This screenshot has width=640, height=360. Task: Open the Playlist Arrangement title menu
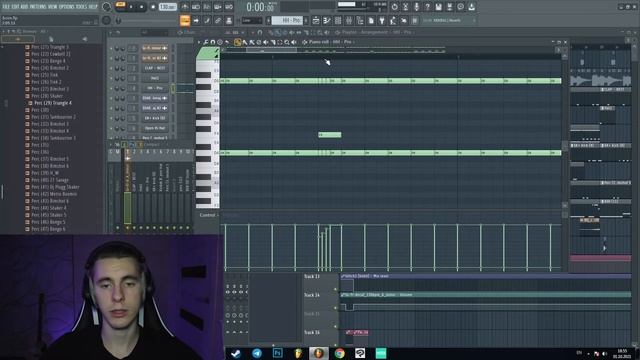point(376,32)
